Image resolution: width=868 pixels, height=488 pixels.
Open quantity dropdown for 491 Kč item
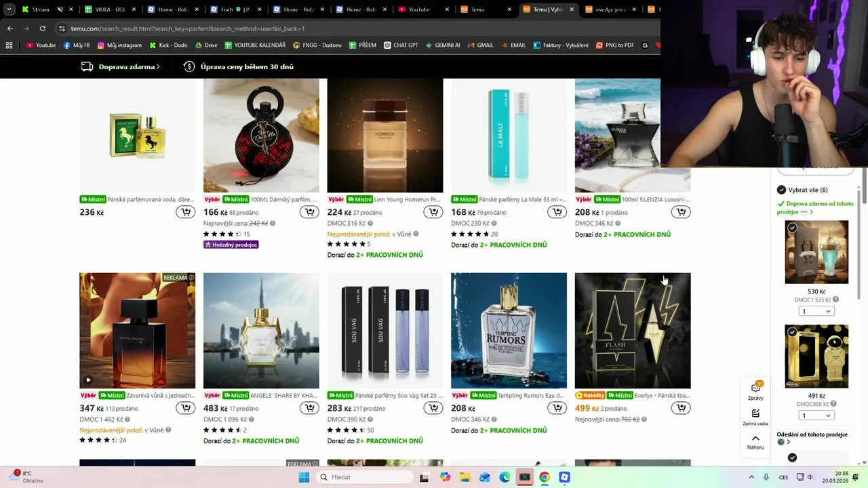point(816,415)
